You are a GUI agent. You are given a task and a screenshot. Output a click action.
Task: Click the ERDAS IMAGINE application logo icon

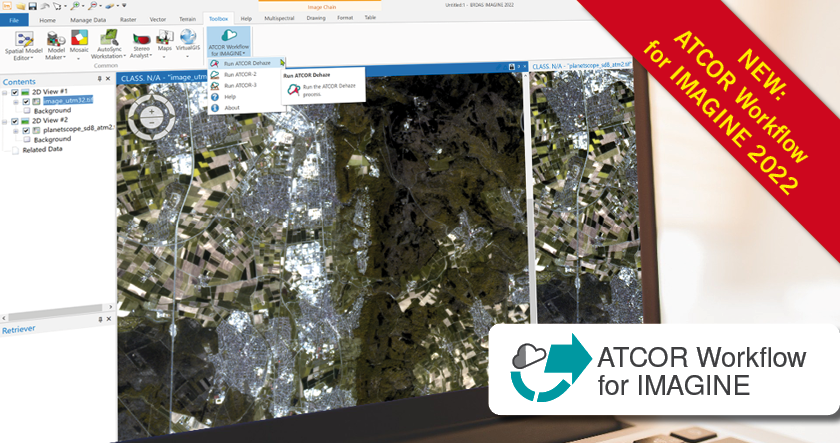7,5
